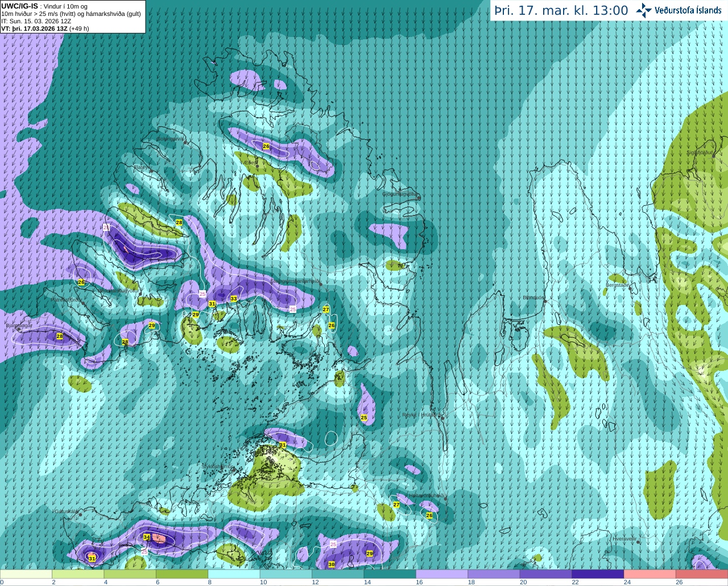Click the UWC/IG-IS model title
This screenshot has height=586, width=728.
point(20,6)
